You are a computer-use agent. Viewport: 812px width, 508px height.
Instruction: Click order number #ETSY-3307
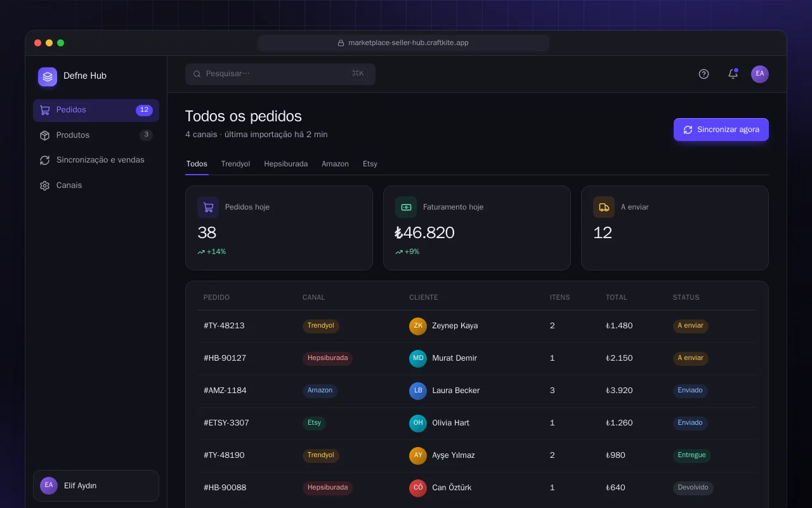[226, 423]
